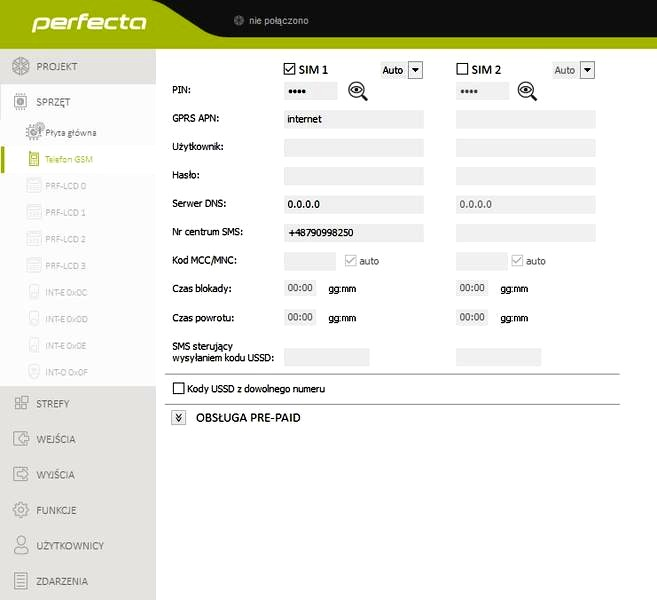The height and width of the screenshot is (600, 657).
Task: Open SIM 1 Auto dropdown arrow
Action: (x=415, y=70)
